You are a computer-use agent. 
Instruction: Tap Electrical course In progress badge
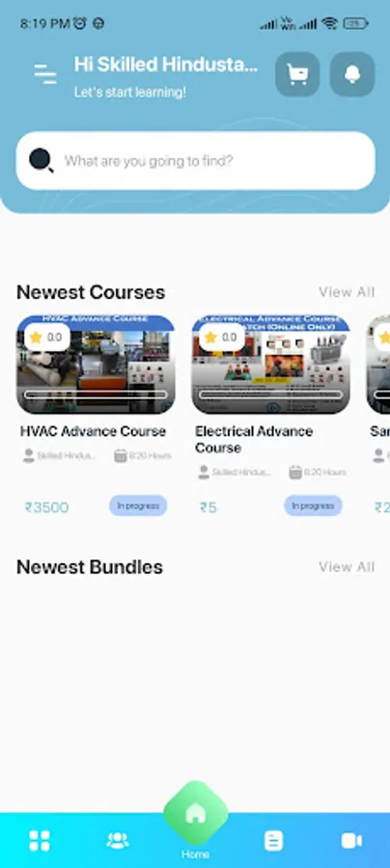pos(313,505)
